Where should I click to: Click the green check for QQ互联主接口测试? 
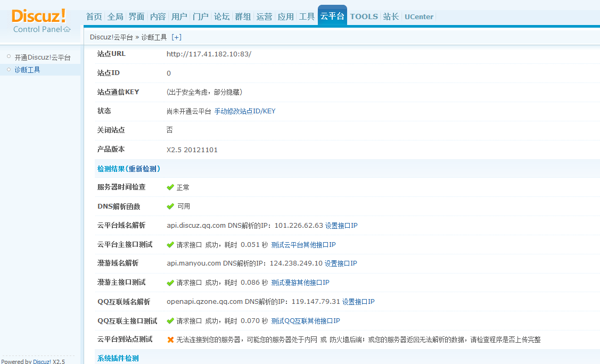click(x=170, y=321)
